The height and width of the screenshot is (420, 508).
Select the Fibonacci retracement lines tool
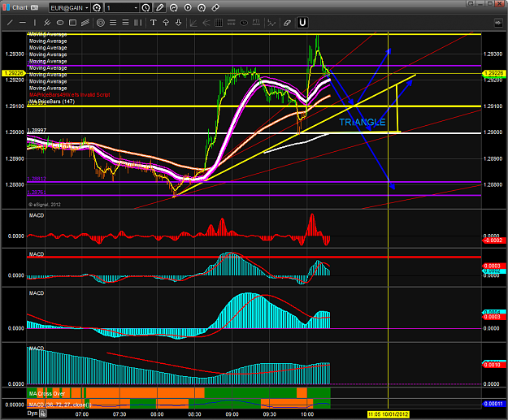[113, 23]
